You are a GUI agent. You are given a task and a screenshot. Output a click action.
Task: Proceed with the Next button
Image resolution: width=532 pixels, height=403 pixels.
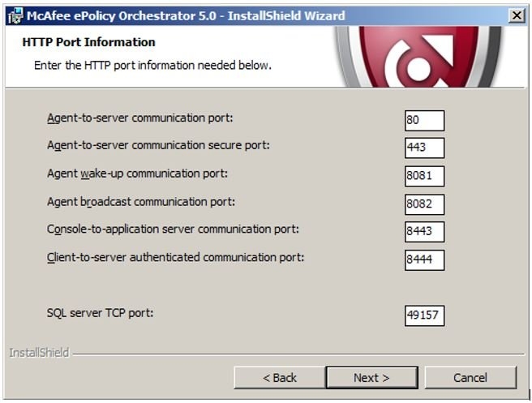point(371,378)
